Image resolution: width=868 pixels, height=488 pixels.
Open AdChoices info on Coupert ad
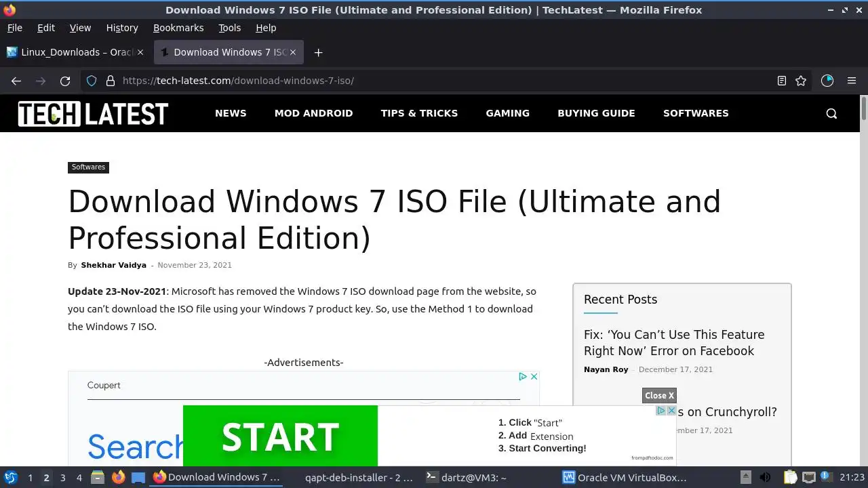(523, 376)
